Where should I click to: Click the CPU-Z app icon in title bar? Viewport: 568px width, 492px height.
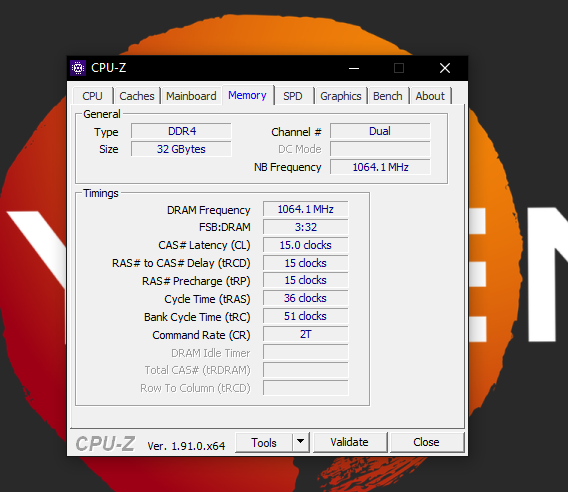[x=78, y=68]
